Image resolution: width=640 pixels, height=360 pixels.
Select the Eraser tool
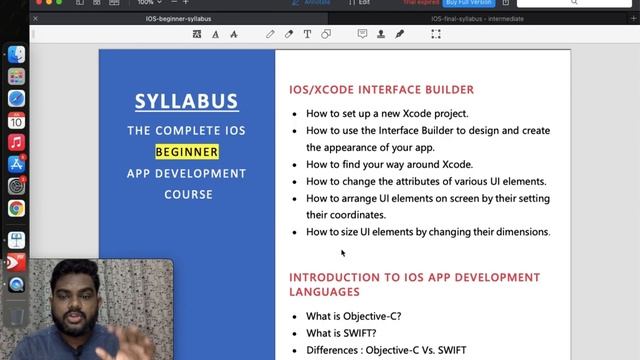point(289,34)
